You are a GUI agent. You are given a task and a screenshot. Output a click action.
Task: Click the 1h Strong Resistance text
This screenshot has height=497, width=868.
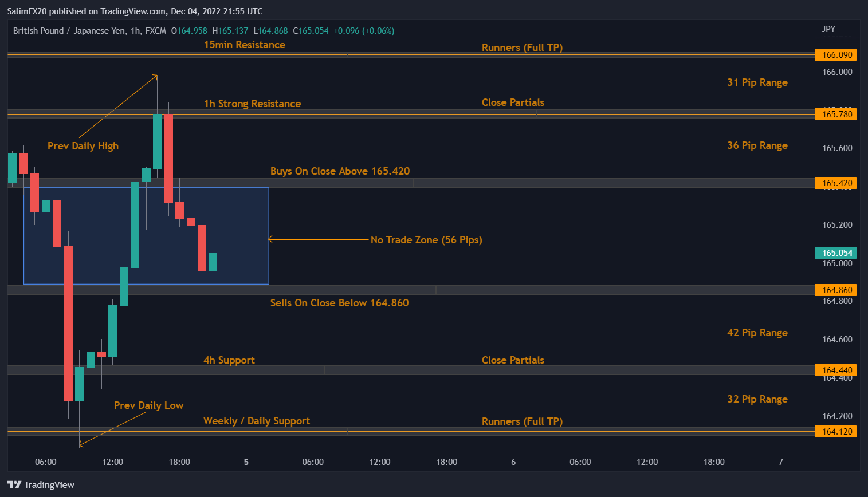252,104
